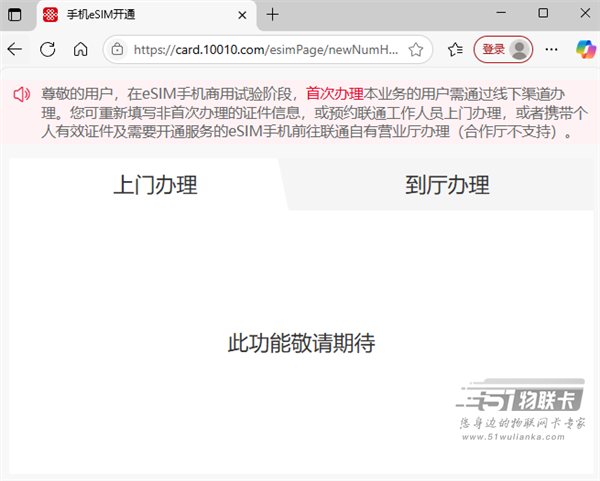Viewport: 600px width, 481px height.
Task: Close the 手机eSIM开通 tab
Action: click(x=242, y=15)
